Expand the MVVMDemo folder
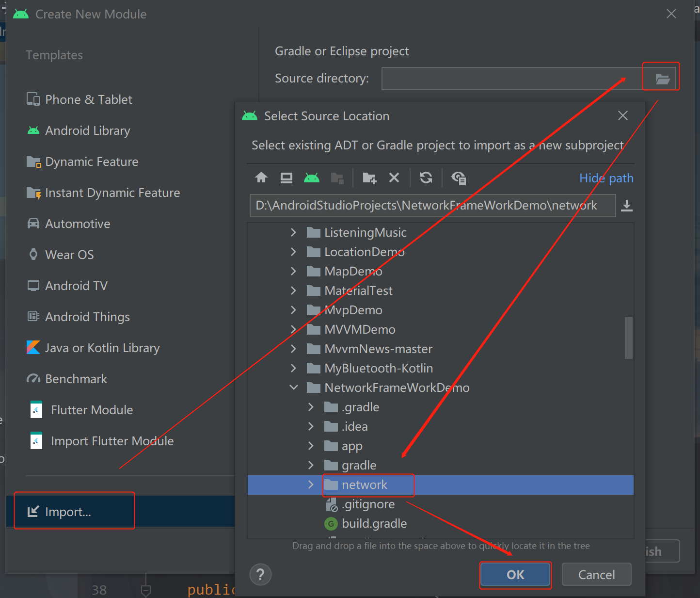 click(x=293, y=329)
